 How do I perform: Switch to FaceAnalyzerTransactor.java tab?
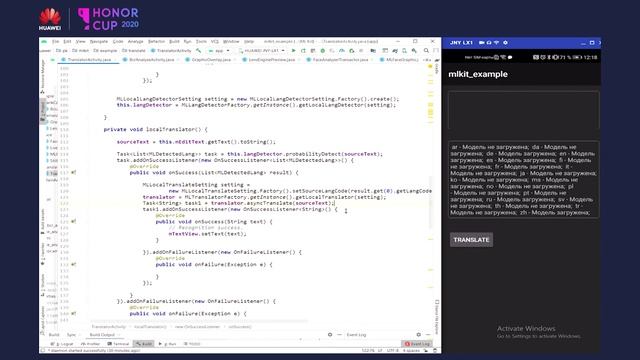coord(340,60)
